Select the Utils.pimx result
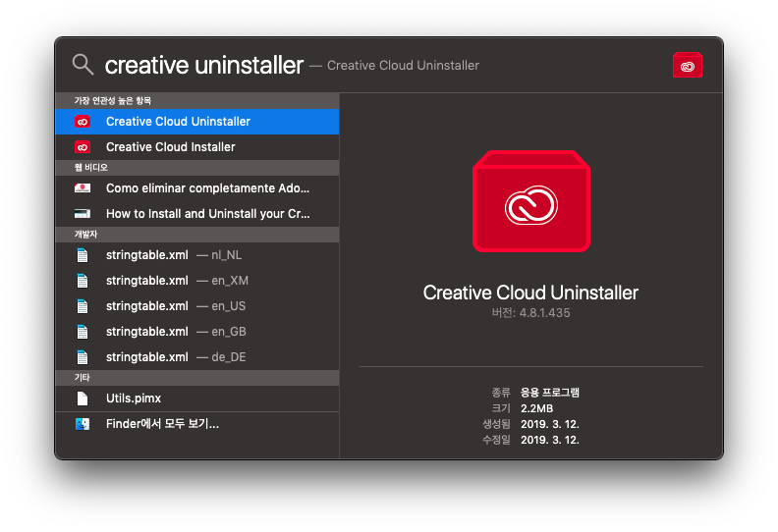 pyautogui.click(x=197, y=399)
